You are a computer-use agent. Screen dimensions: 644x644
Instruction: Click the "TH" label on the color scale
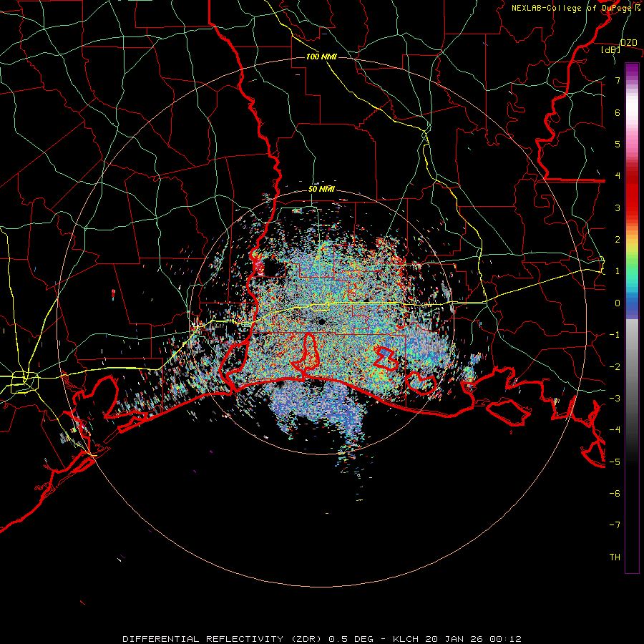[x=615, y=557]
